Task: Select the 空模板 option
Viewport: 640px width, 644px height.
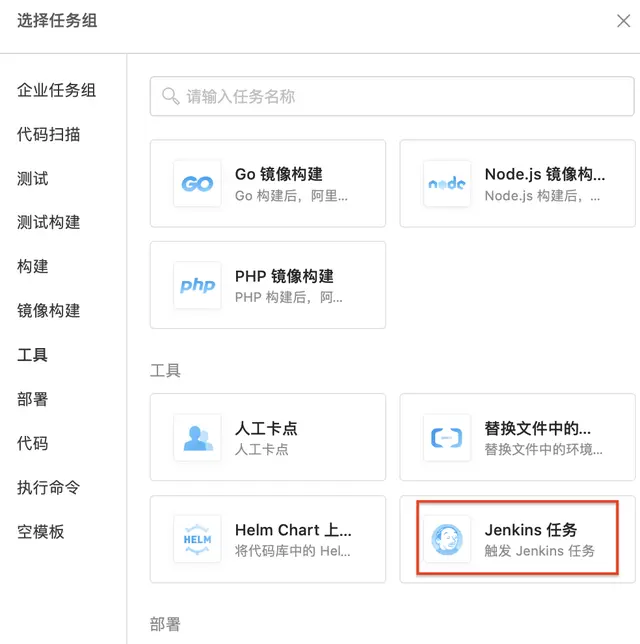Action: pyautogui.click(x=40, y=532)
